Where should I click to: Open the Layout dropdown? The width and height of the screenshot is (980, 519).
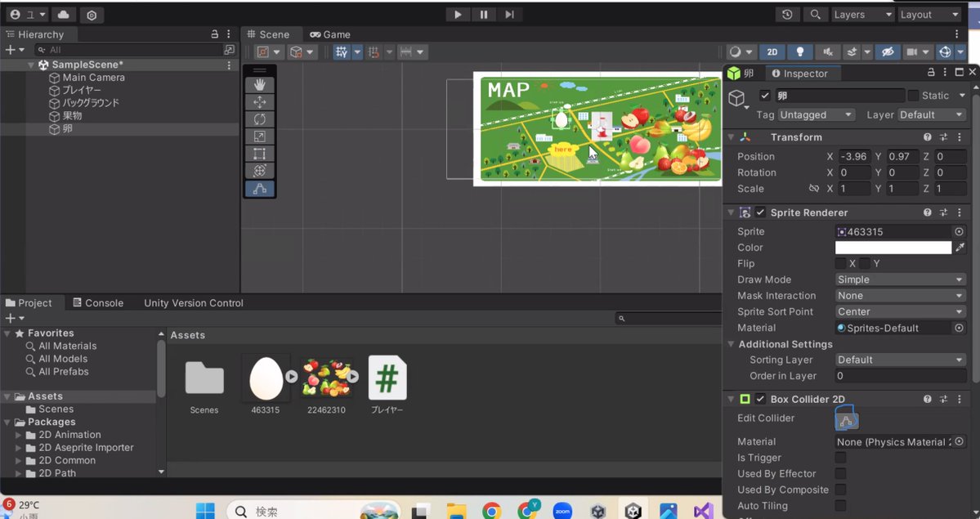tap(929, 15)
